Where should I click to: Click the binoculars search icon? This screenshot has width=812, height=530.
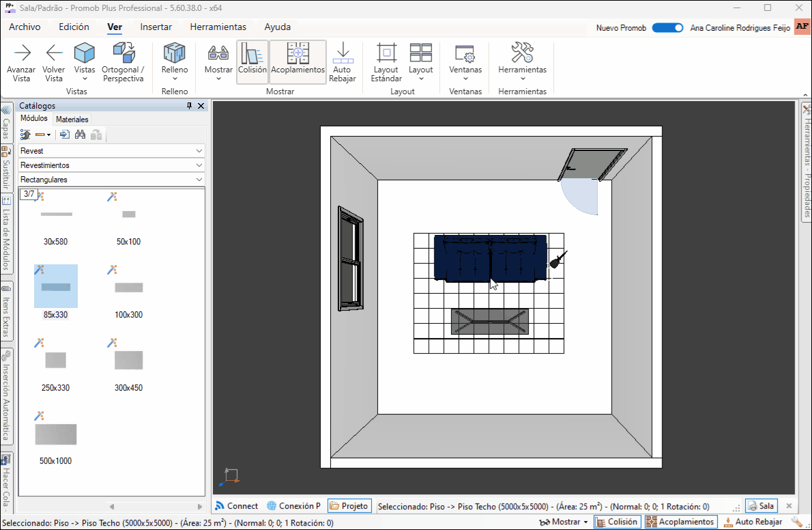(x=80, y=135)
